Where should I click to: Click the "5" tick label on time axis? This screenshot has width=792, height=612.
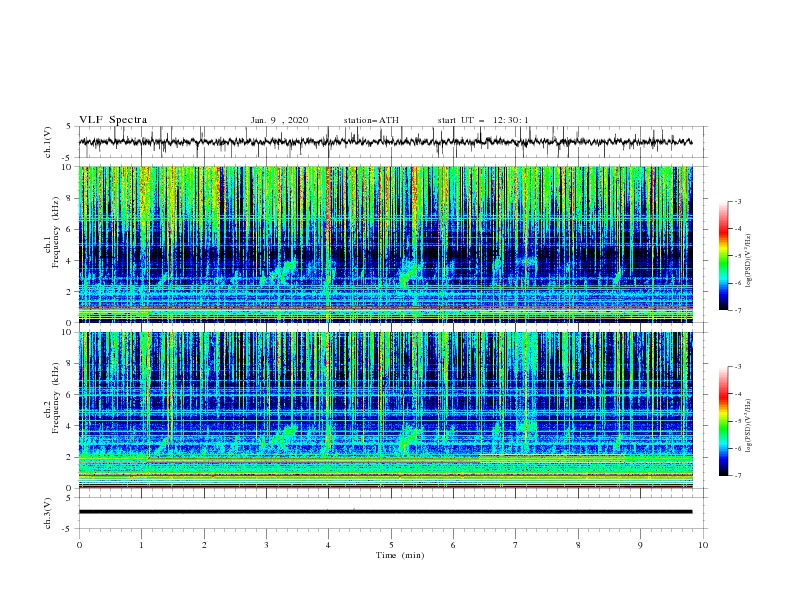click(391, 545)
